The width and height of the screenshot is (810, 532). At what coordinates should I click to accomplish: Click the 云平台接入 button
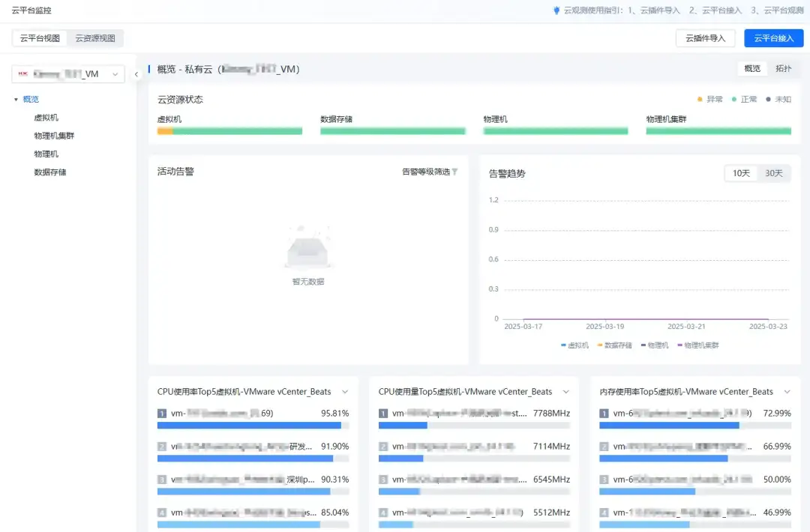[x=773, y=38]
